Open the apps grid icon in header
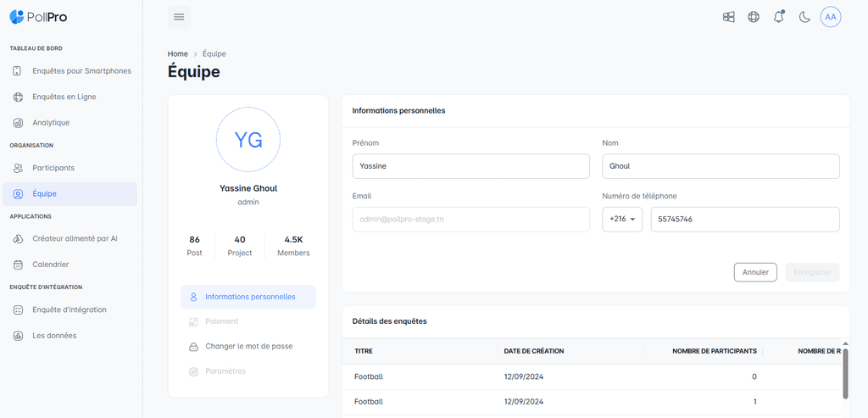 pyautogui.click(x=728, y=17)
